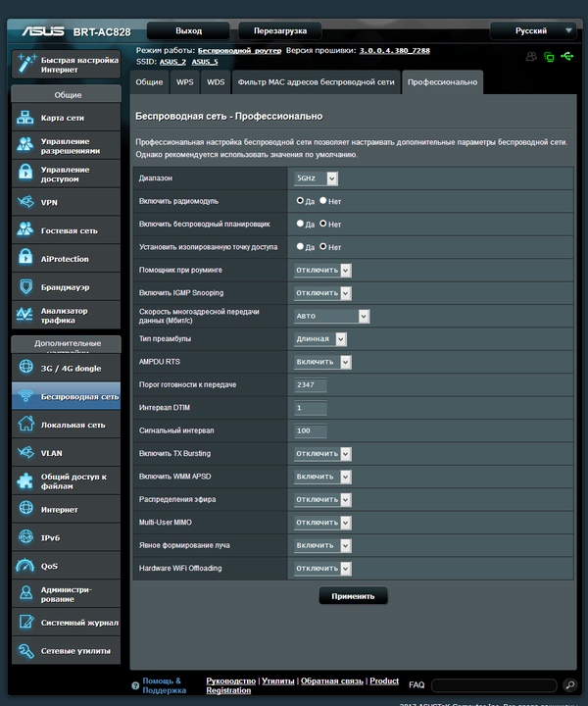
Task: Click the Перезагрузка reboot button
Action: pyautogui.click(x=280, y=30)
